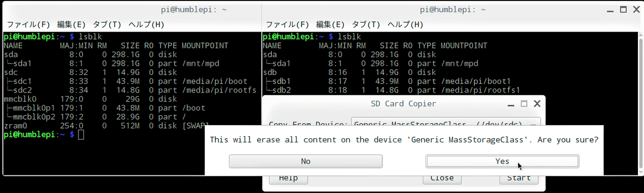The image size is (644, 193).
Task: Close the SD Card Copier window
Action: coord(536,104)
